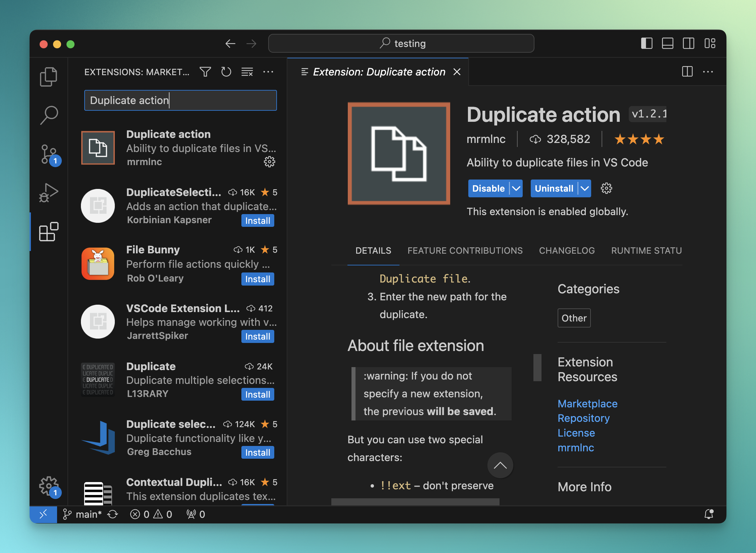Open extensions view more actions ellipsis
Screen dimensions: 756x553
click(x=268, y=72)
